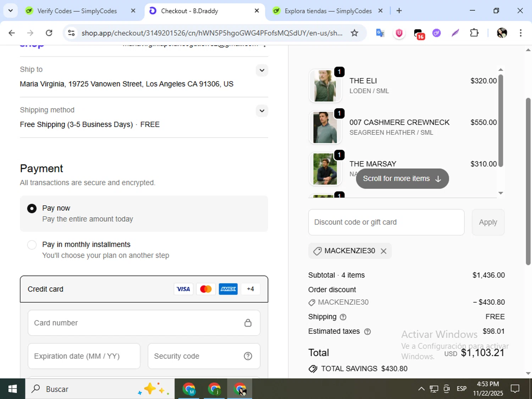Click the $1,436.00 subtotal value
Image resolution: width=532 pixels, height=399 pixels.
point(488,275)
